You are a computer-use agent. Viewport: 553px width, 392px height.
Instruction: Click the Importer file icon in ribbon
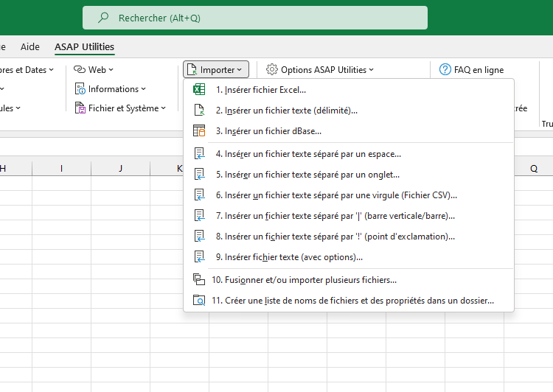(192, 69)
